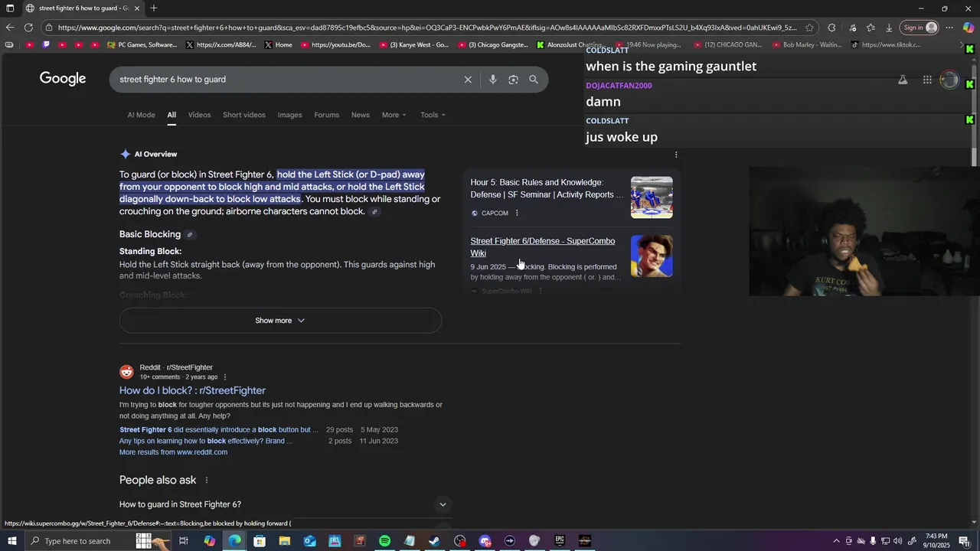The image size is (980, 551).
Task: Open the Windows Start menu
Action: tap(11, 541)
